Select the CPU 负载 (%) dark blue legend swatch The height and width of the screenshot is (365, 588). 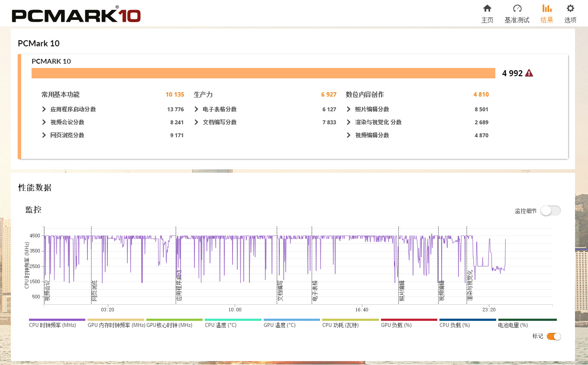point(468,320)
